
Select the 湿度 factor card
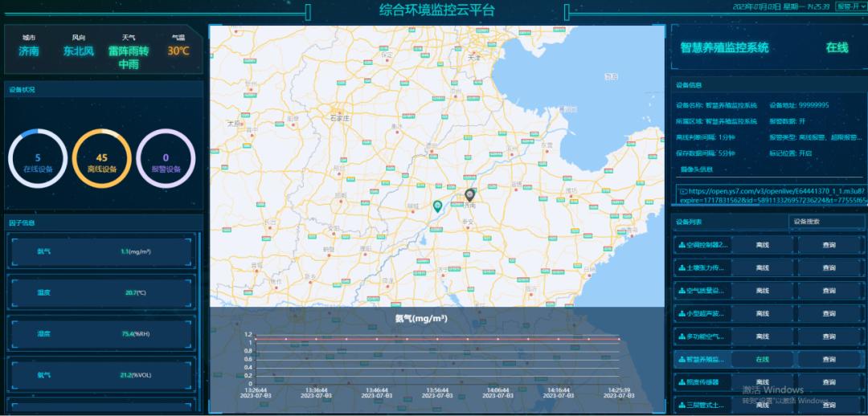[101, 333]
